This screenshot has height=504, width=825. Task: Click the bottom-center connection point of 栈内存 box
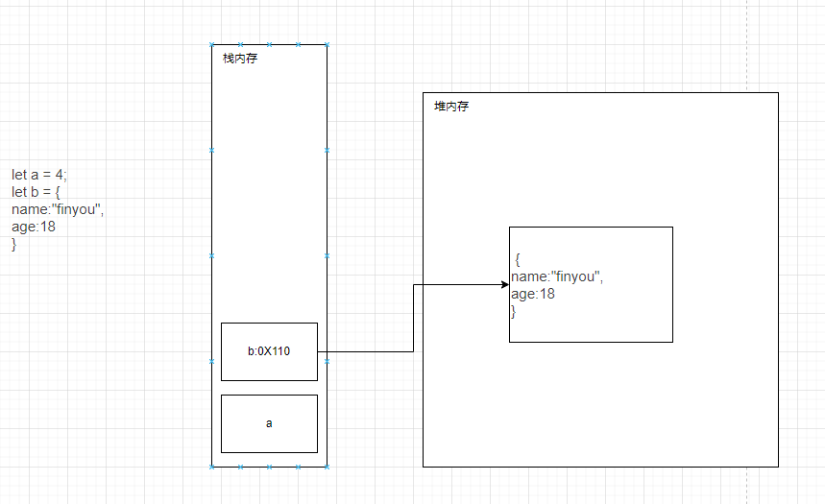click(x=269, y=467)
